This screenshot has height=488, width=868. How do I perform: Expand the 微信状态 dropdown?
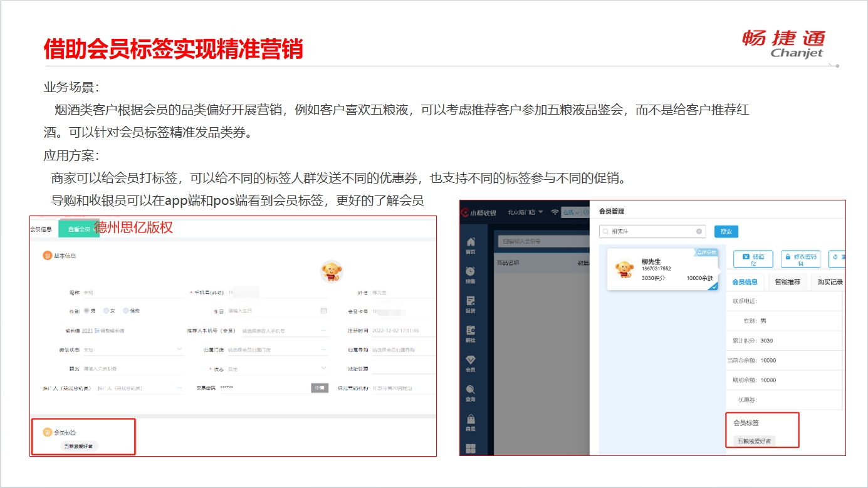(x=179, y=350)
